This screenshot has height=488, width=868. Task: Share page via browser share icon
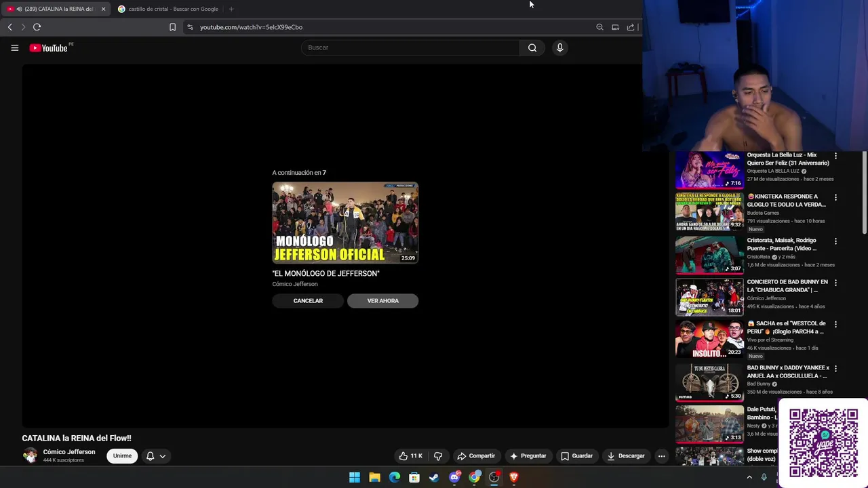631,27
